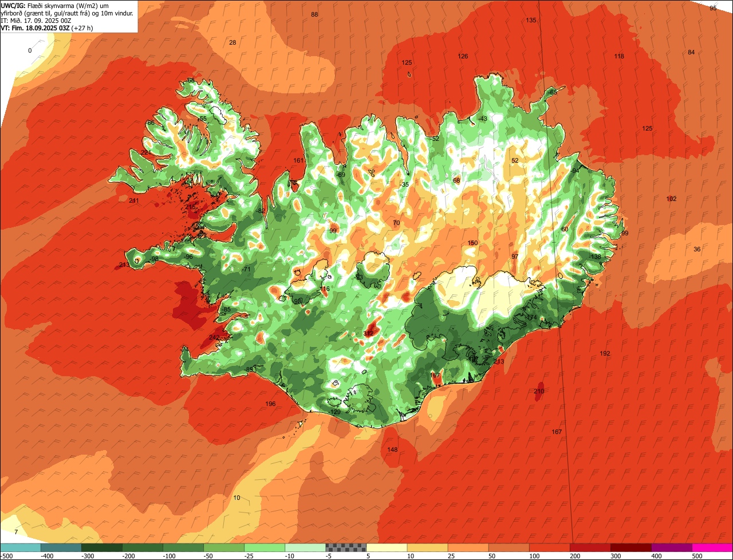733x560 pixels.
Task: Click the map value 211 west of the Westfjords
Action: (x=133, y=200)
